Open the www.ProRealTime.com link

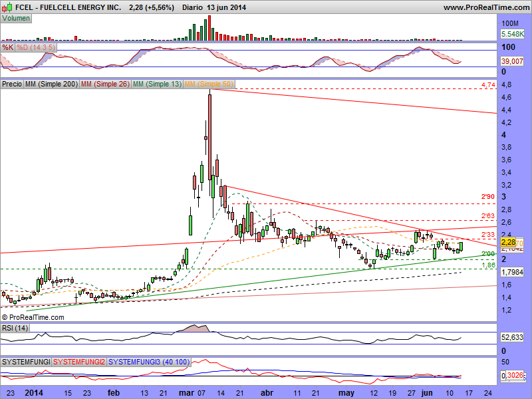[x=486, y=7]
